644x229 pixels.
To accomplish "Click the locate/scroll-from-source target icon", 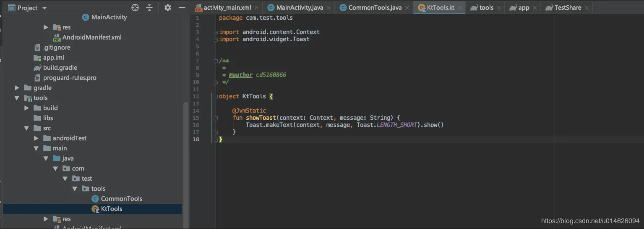I will [135, 8].
